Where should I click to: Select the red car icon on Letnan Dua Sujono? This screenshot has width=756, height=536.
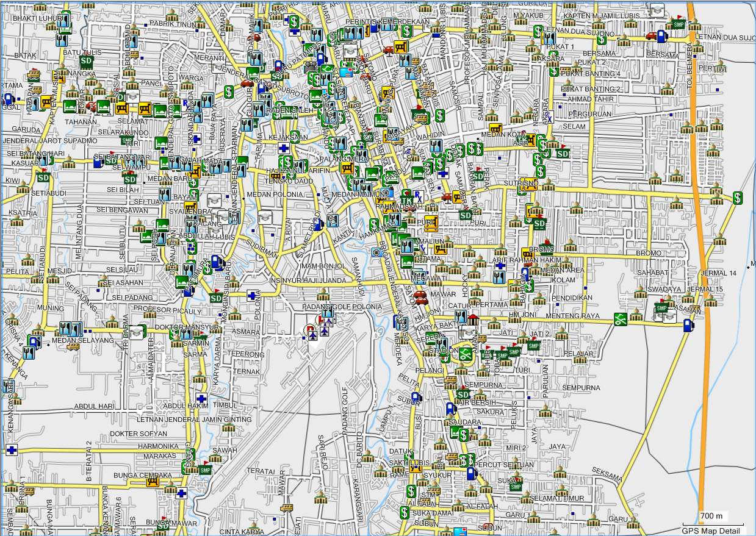652,36
